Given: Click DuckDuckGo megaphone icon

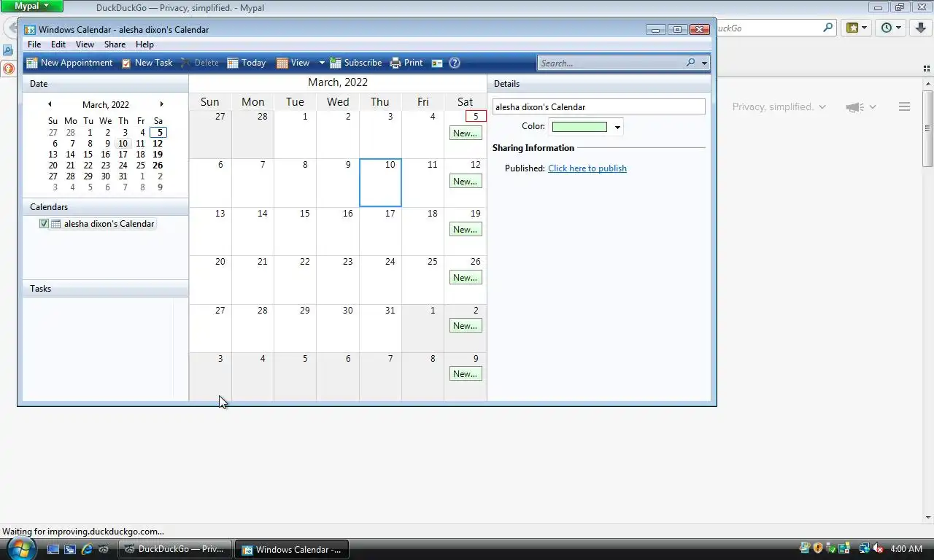Looking at the screenshot, I should (x=854, y=107).
